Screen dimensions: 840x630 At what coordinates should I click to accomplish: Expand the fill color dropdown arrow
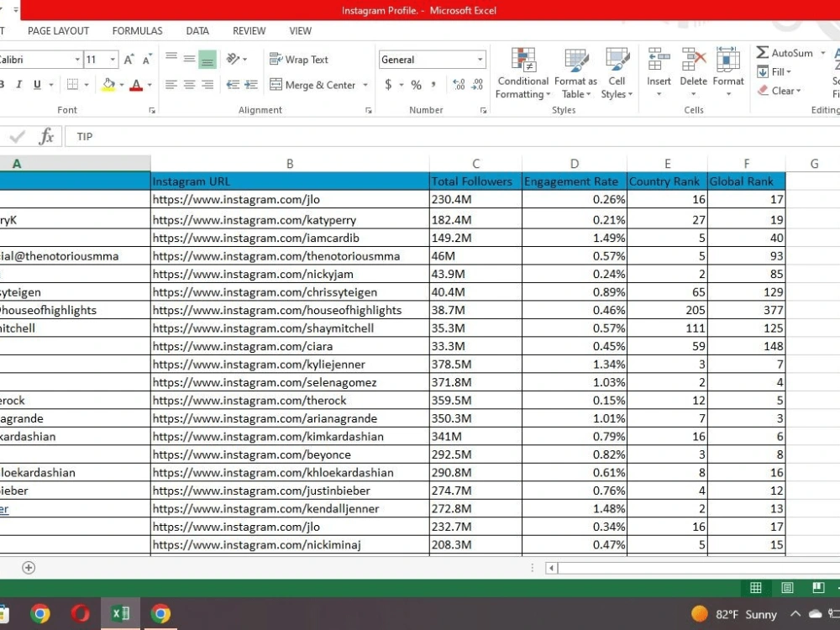pos(122,85)
